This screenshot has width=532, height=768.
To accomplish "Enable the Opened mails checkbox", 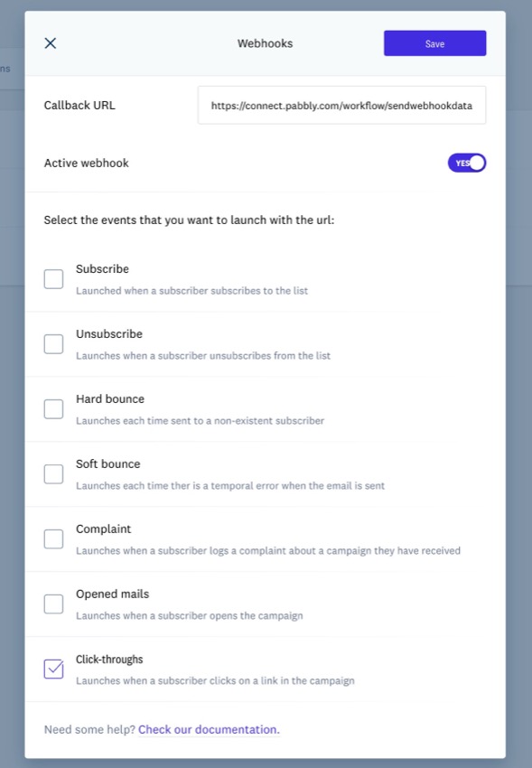I will tap(54, 604).
